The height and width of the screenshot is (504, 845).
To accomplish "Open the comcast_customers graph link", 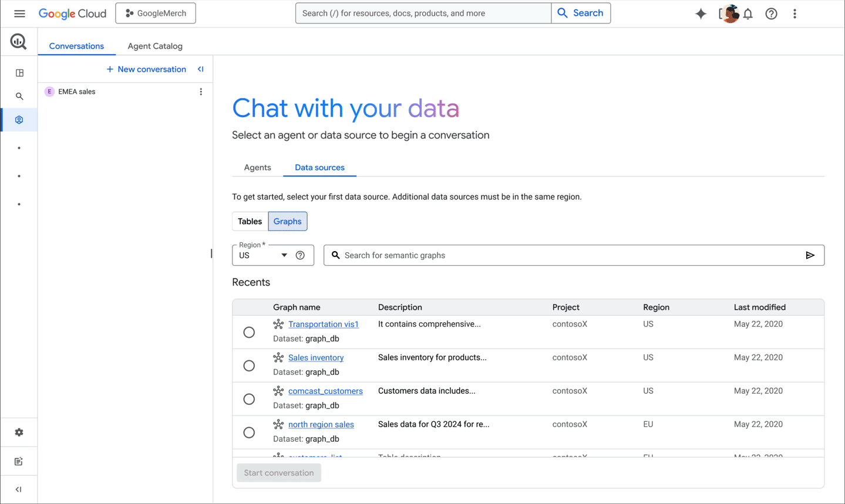I will tap(325, 391).
